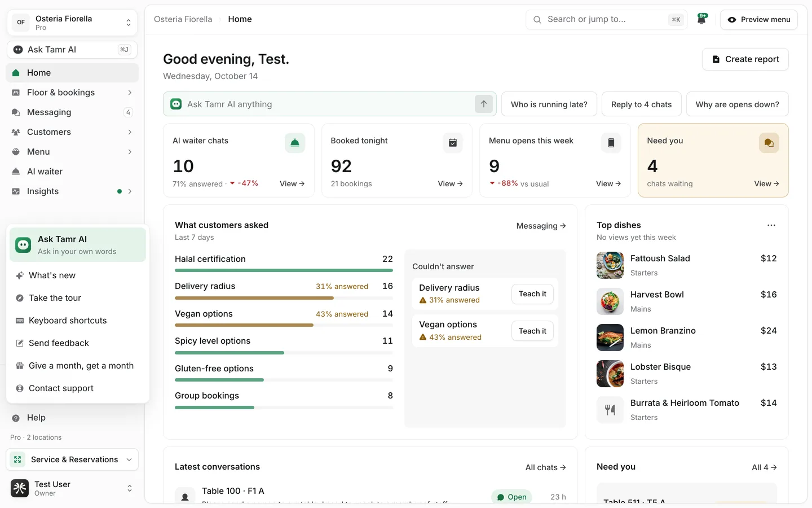Click the Send feedback pencil icon
Viewport: 812px width, 508px height.
point(20,343)
